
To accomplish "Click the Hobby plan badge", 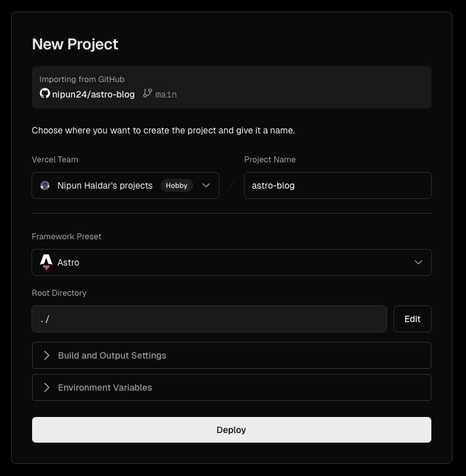I will (x=177, y=185).
